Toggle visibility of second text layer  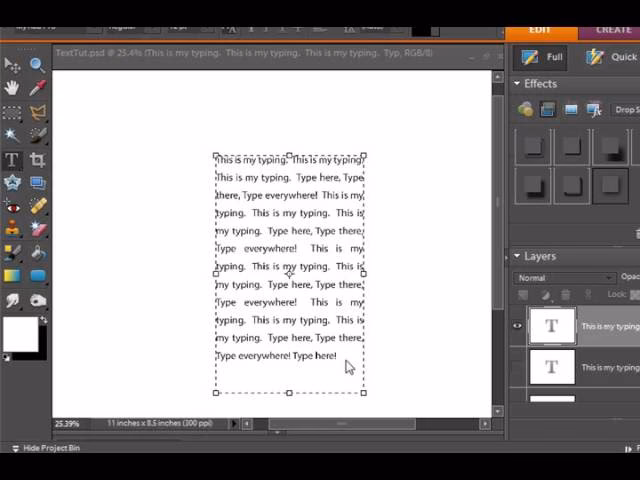(517, 367)
